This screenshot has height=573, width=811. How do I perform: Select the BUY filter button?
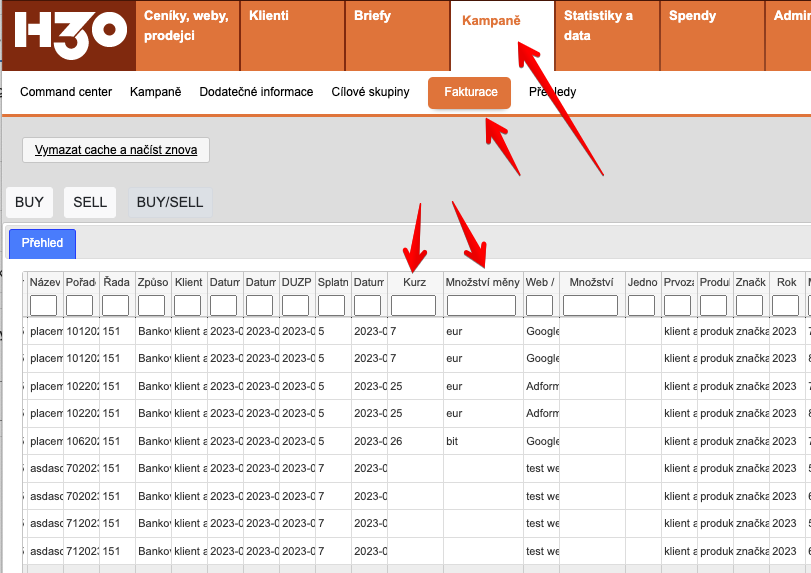click(x=29, y=202)
